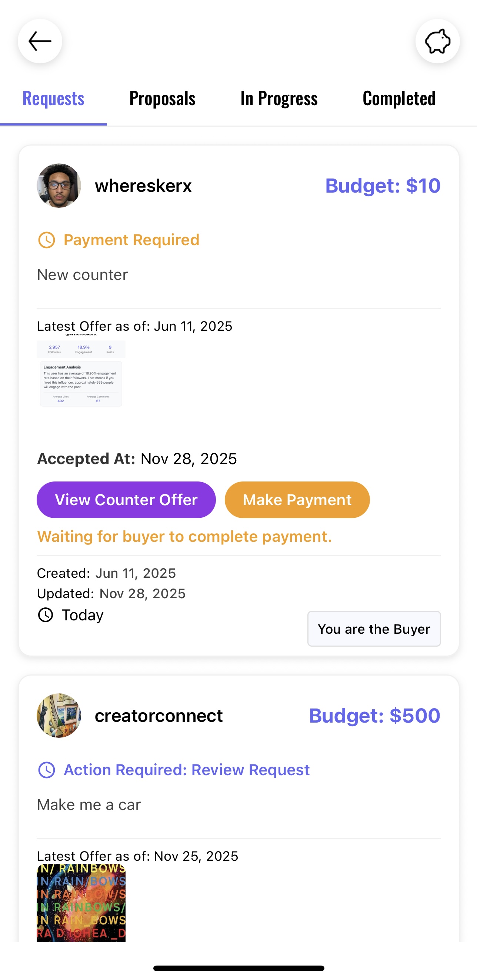Click the Payment Required clock icon
This screenshot has width=477, height=980.
coord(47,240)
